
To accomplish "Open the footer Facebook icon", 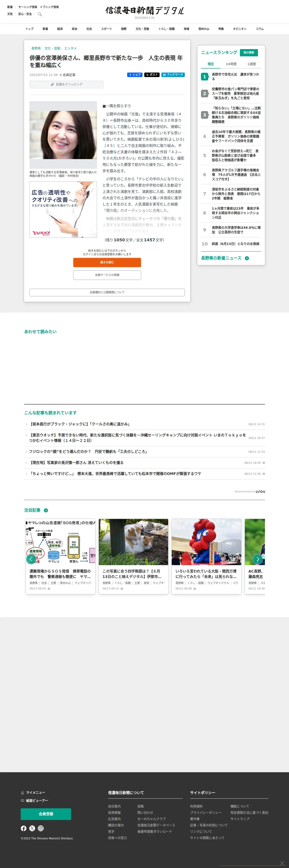I will pos(24,828).
